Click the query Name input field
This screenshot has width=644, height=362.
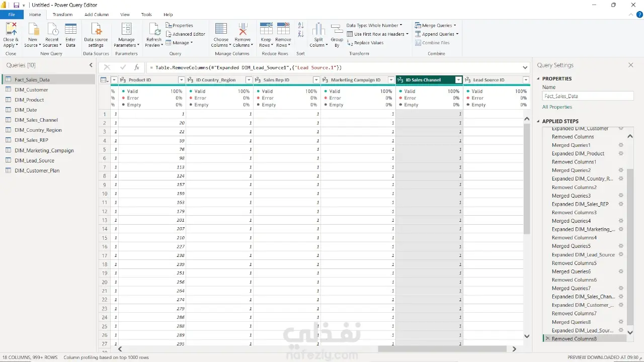click(588, 96)
